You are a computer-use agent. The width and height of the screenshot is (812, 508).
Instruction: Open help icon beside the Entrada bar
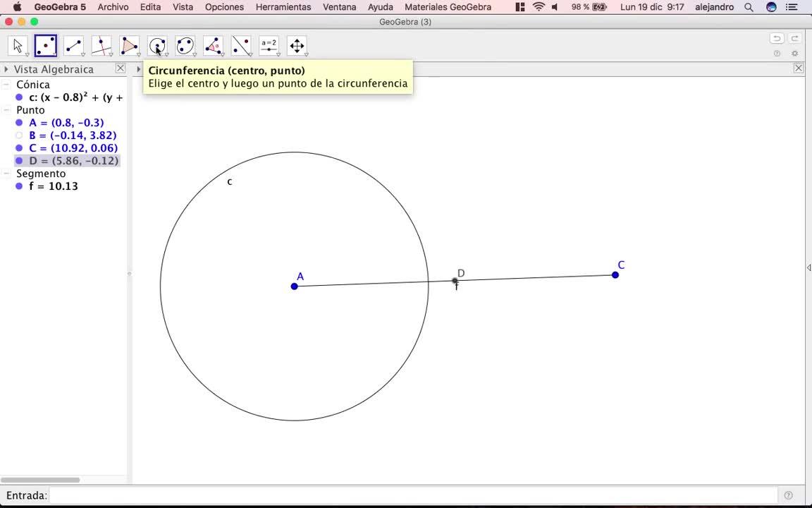(x=788, y=495)
